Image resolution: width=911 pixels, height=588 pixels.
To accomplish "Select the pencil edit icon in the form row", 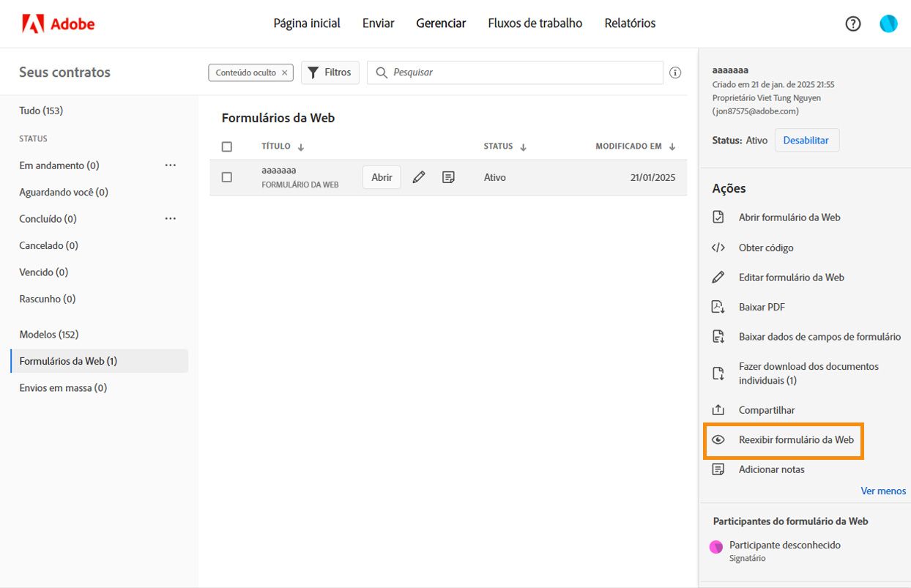I will tap(418, 176).
